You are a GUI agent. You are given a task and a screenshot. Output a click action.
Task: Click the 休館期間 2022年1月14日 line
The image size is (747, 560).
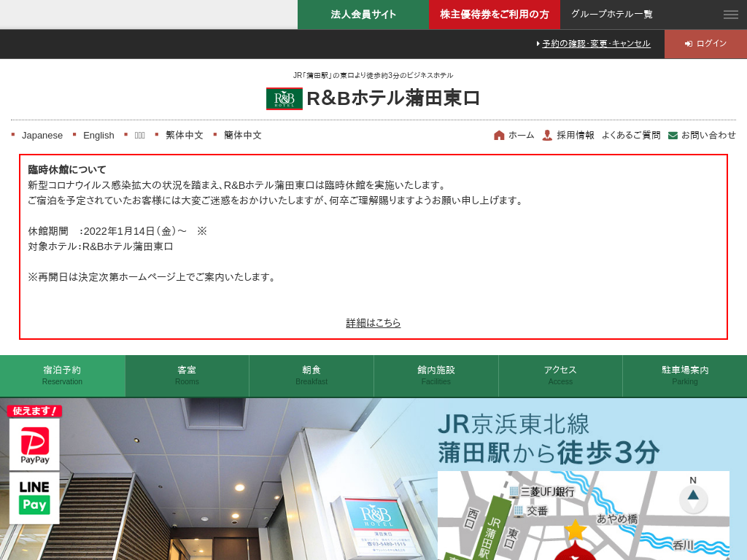(117, 231)
